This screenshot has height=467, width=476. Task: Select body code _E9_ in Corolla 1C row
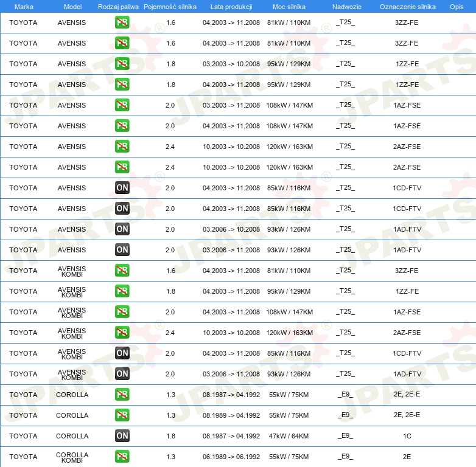(x=346, y=436)
